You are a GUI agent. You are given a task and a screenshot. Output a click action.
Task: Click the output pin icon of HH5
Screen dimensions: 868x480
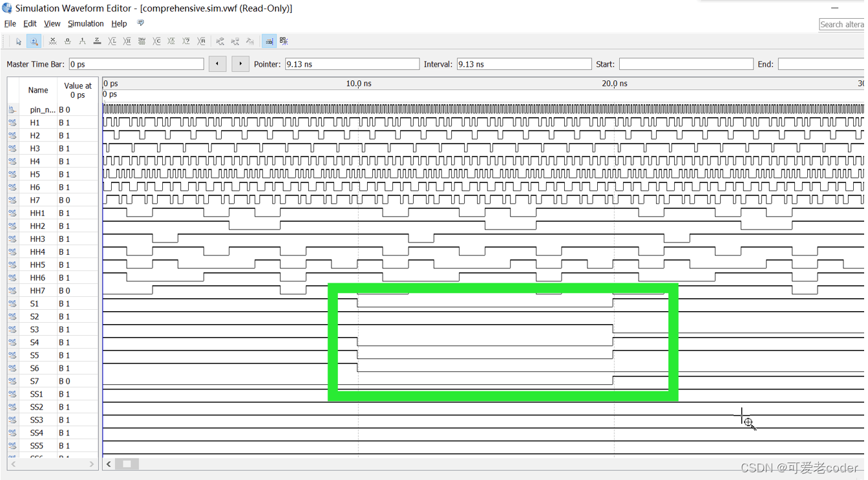(x=12, y=265)
